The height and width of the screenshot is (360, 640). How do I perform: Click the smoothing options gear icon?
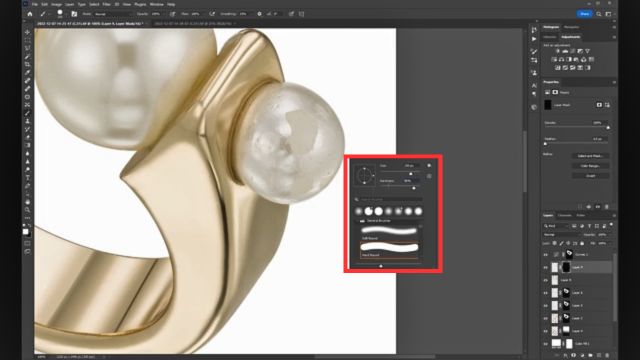coord(259,14)
